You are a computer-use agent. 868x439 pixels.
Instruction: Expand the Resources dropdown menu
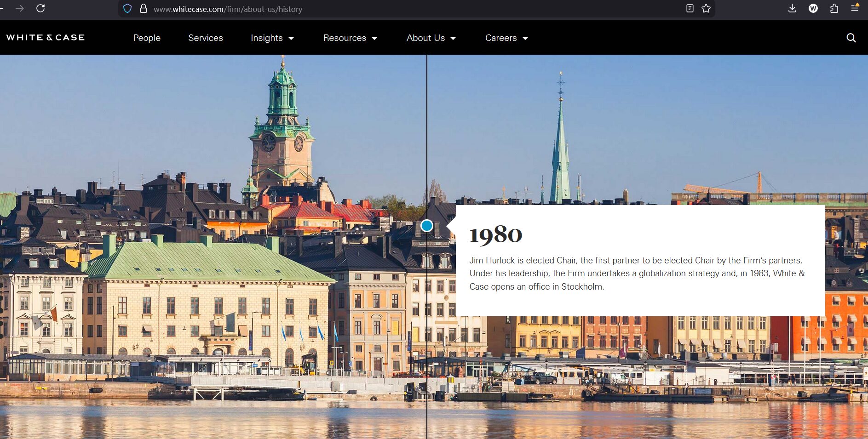[350, 38]
